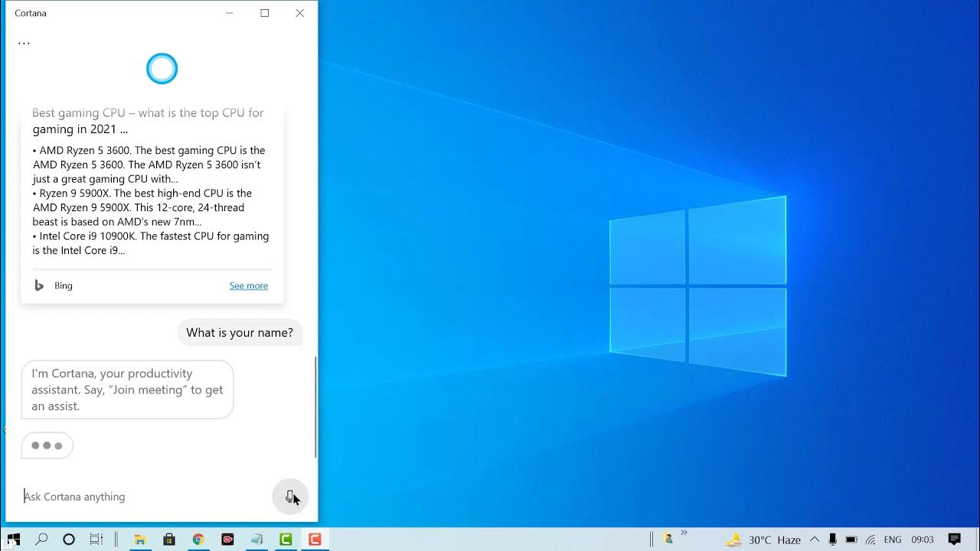
Task: Click the Cortana circle logo
Action: point(162,69)
